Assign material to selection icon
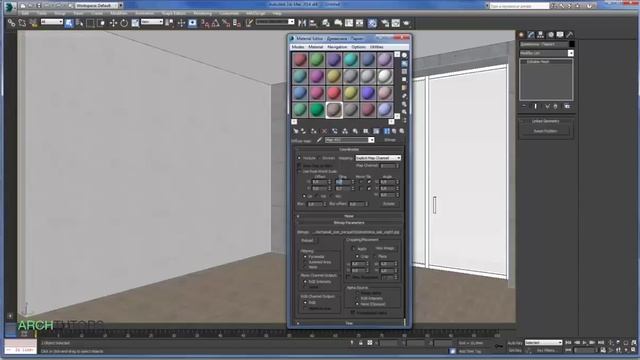Image resolution: width=640 pixels, height=360 pixels. (313, 131)
